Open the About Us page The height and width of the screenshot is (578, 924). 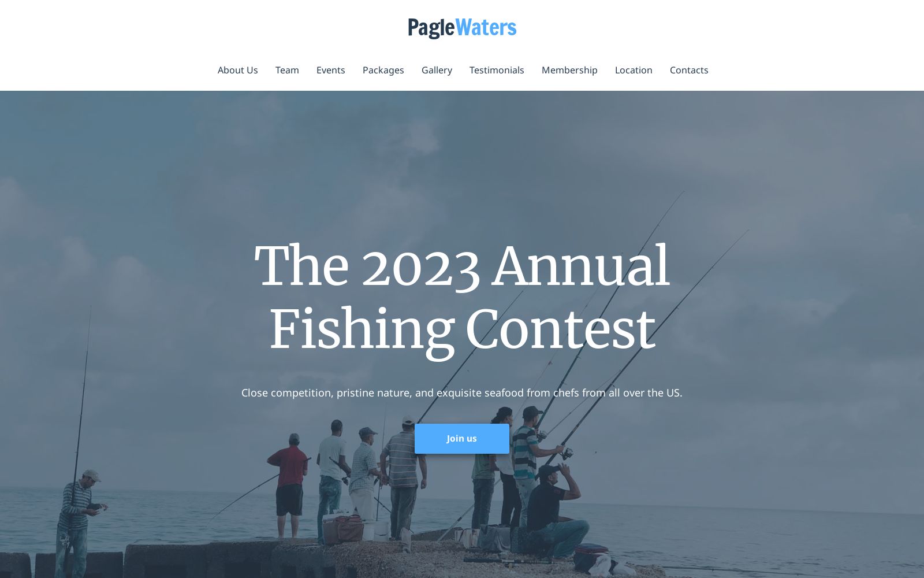point(238,70)
